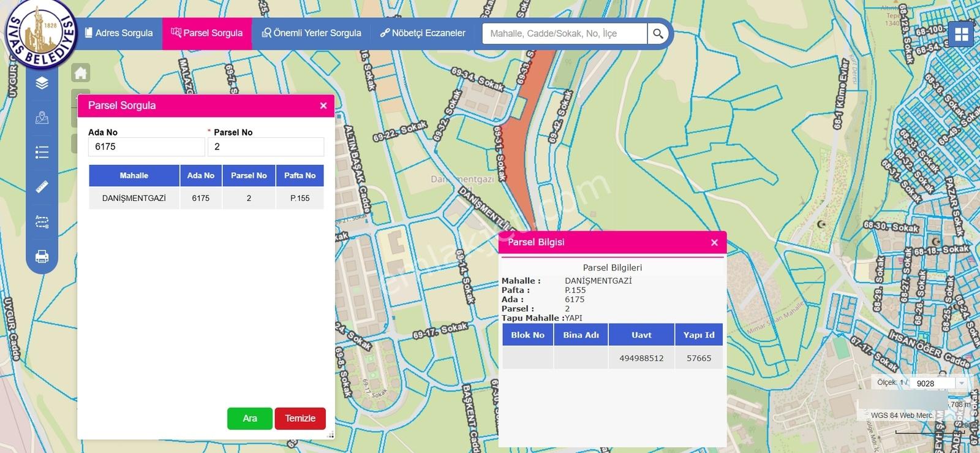Click the Sivas Belediyesi logo
Screen dimensions: 980x453
pyautogui.click(x=40, y=35)
